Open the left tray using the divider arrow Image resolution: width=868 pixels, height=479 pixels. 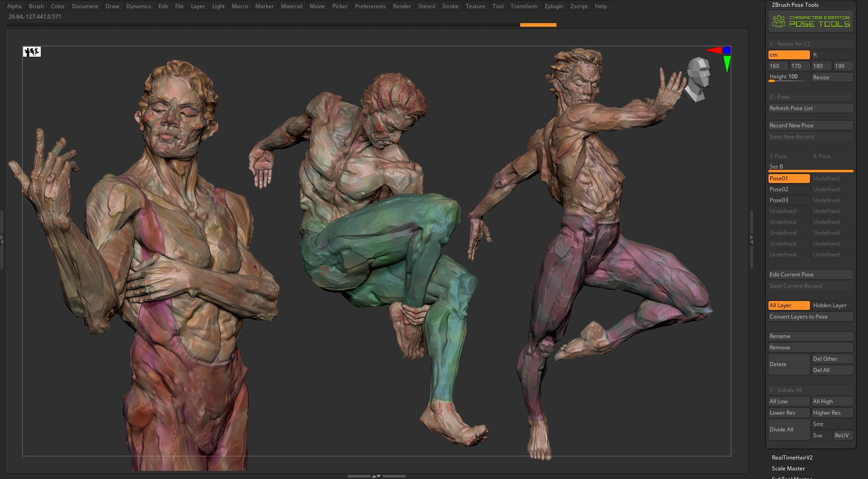pyautogui.click(x=2, y=239)
